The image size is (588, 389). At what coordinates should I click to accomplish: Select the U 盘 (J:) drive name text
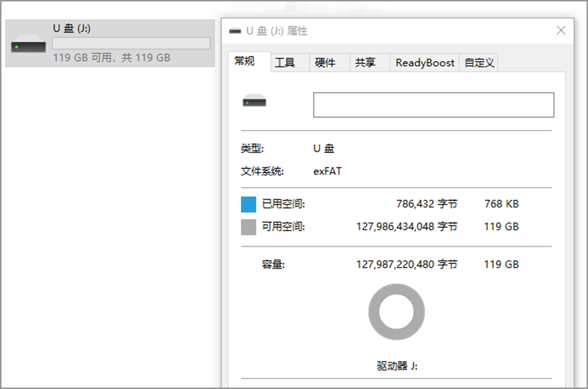click(x=71, y=29)
